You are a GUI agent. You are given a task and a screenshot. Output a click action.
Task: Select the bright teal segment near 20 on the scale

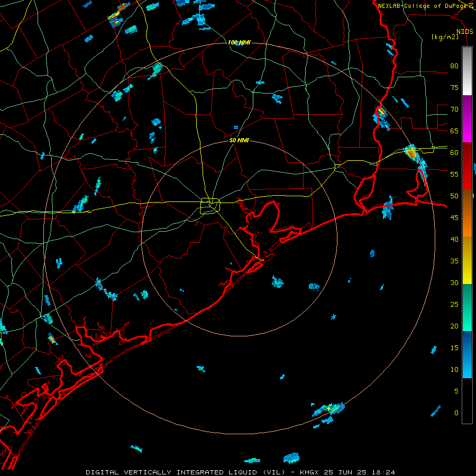pyautogui.click(x=467, y=319)
